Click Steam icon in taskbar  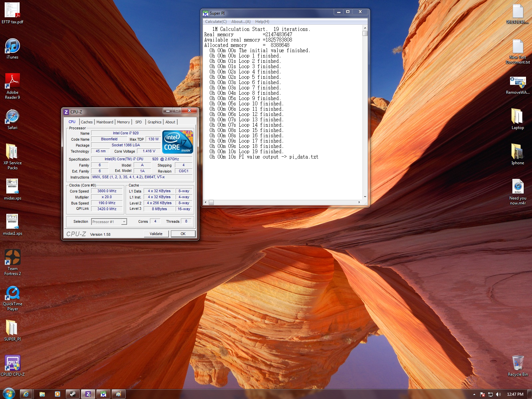pos(72,394)
